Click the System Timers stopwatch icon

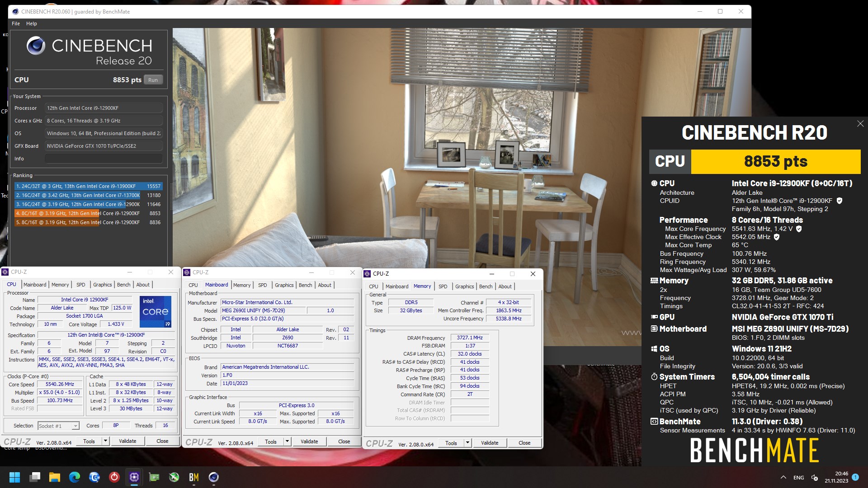pos(654,377)
